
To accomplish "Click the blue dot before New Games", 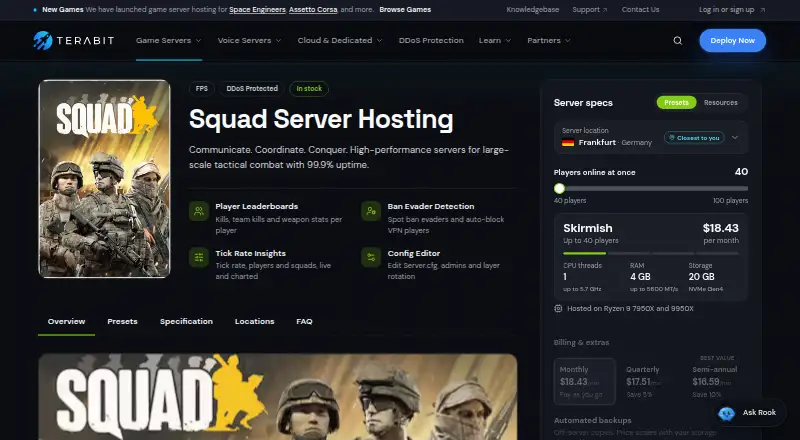I will pos(35,10).
